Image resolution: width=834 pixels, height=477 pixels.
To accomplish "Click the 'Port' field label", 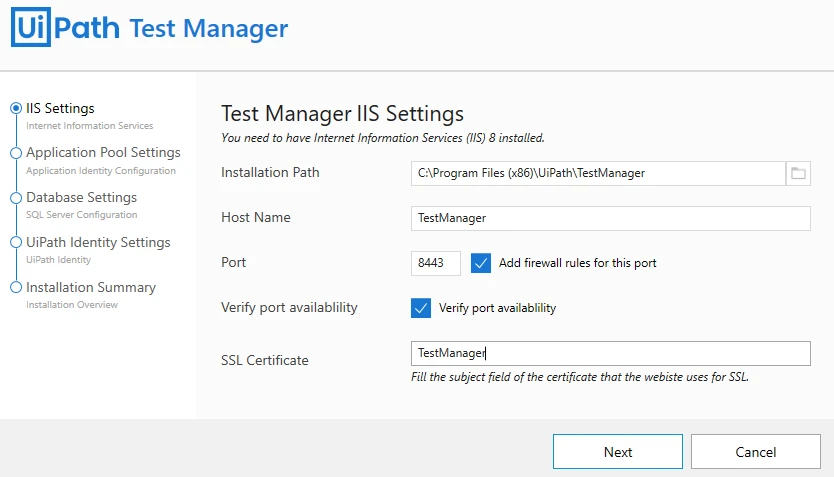I will point(233,263).
